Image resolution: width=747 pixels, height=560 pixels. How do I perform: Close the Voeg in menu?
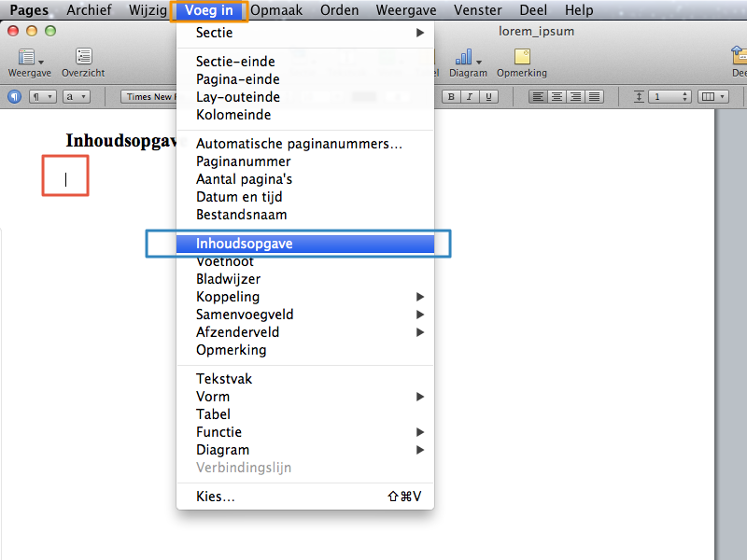point(209,10)
